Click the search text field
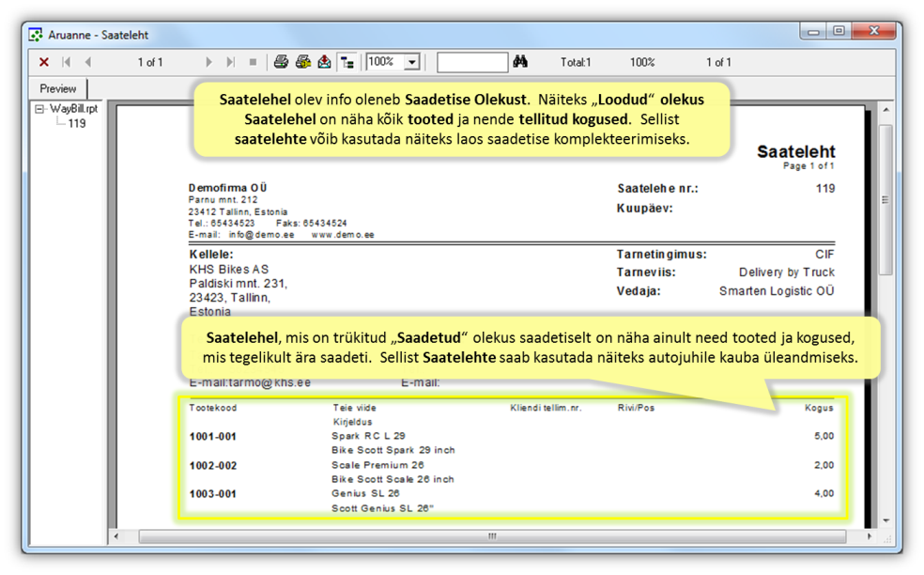 [x=472, y=62]
